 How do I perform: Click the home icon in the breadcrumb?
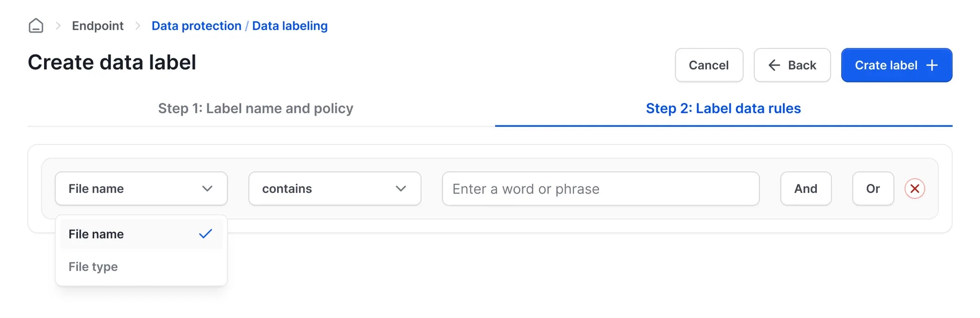tap(36, 25)
